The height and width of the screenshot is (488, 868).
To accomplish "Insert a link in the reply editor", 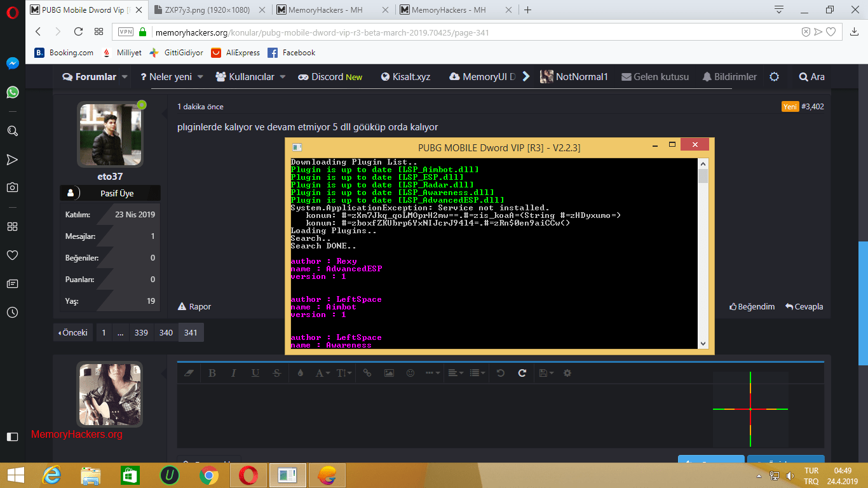I will click(x=367, y=373).
